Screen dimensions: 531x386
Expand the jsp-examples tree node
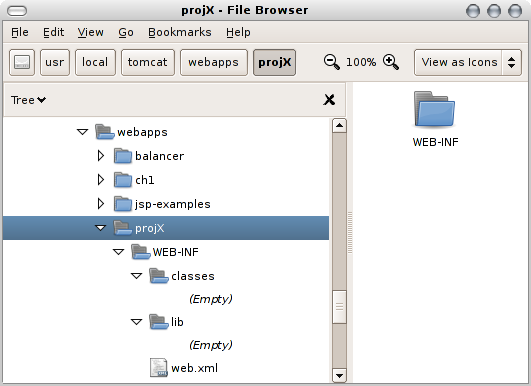tap(101, 204)
